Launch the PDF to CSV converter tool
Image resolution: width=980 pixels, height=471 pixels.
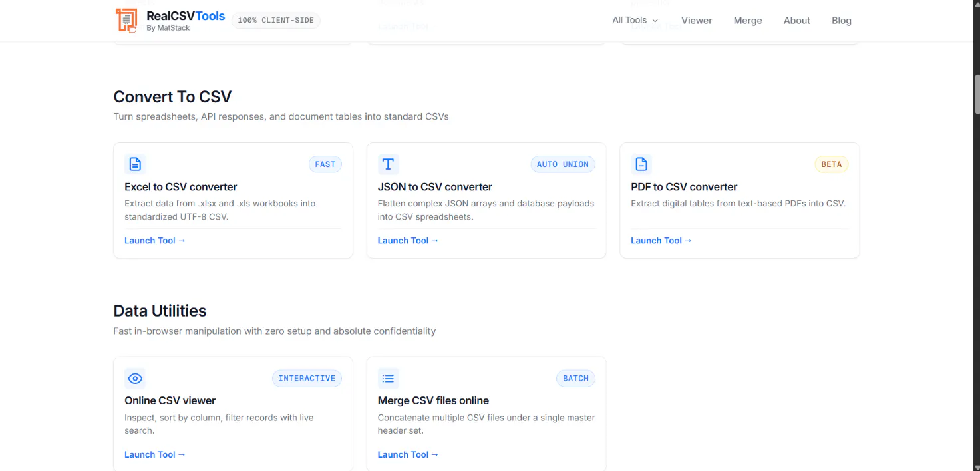[x=661, y=241]
